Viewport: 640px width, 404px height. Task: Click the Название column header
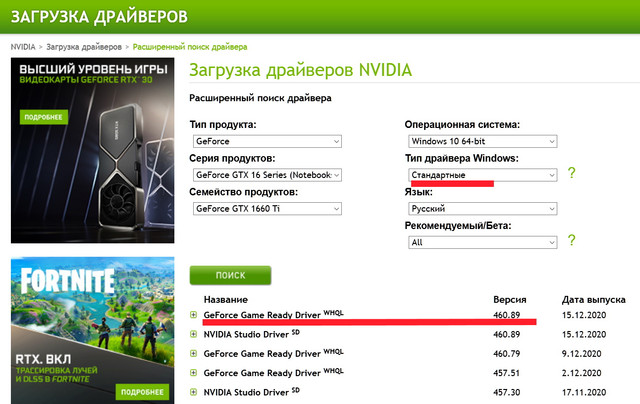(226, 300)
